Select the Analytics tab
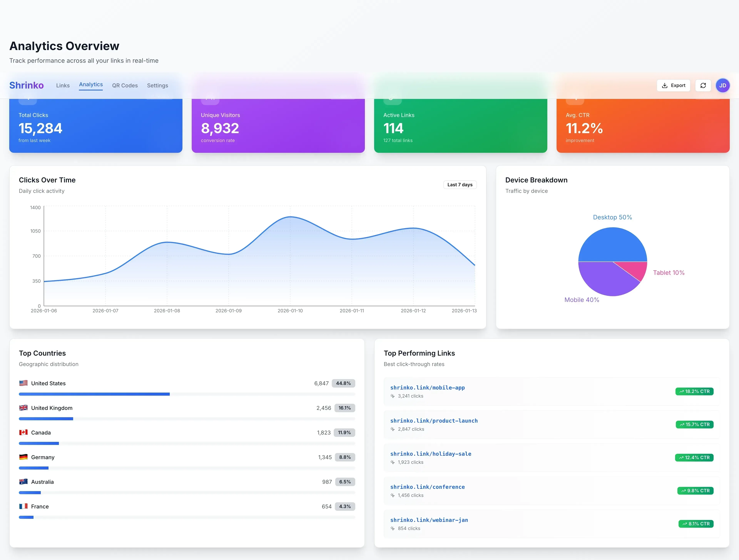Viewport: 739px width, 560px height. click(90, 84)
